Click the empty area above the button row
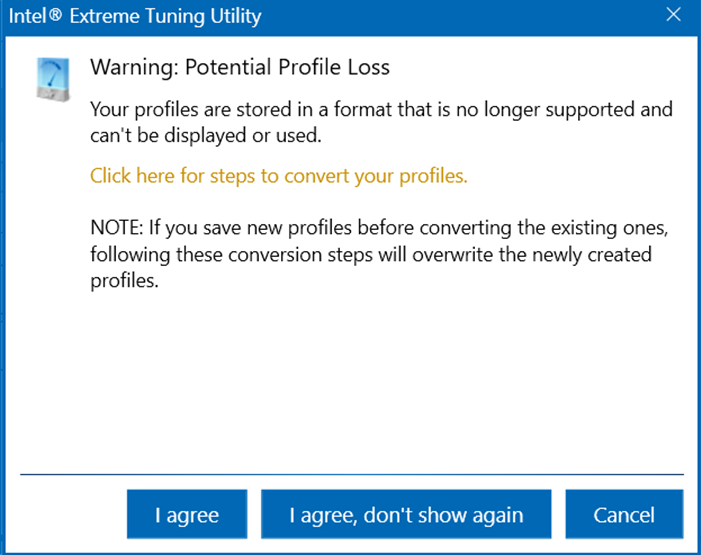The height and width of the screenshot is (555, 701). pos(351,382)
